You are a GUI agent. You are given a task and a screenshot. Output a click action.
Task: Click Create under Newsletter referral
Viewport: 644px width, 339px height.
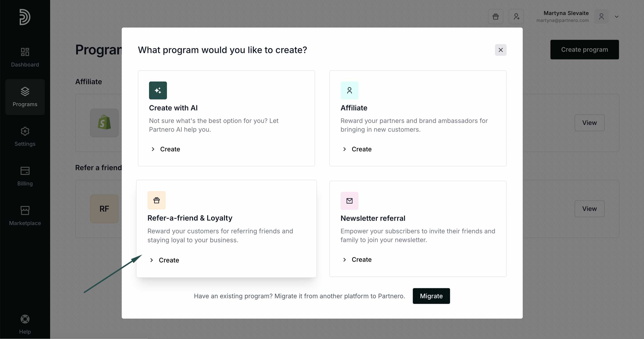click(x=357, y=260)
